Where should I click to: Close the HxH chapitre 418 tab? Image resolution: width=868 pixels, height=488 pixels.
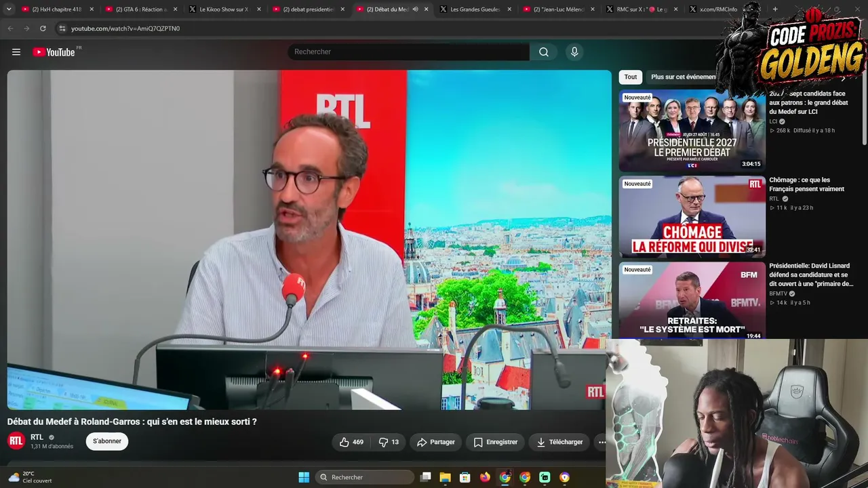coord(92,9)
